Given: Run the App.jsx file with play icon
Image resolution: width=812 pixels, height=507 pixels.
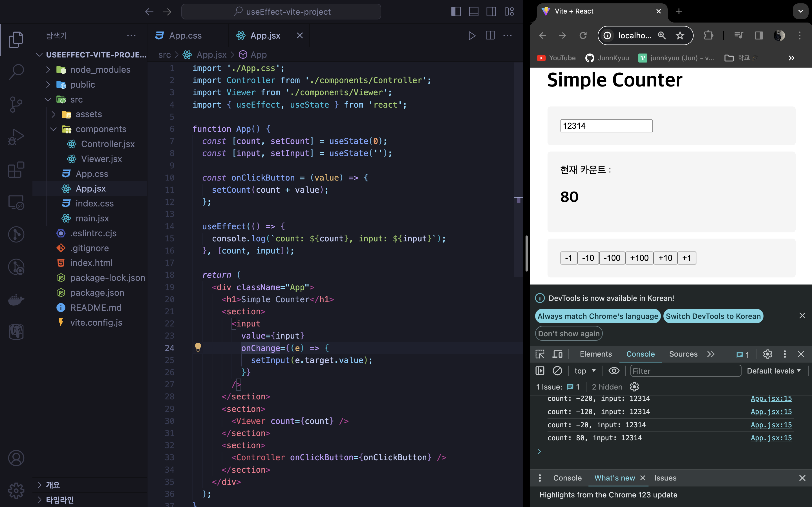Looking at the screenshot, I should [472, 35].
